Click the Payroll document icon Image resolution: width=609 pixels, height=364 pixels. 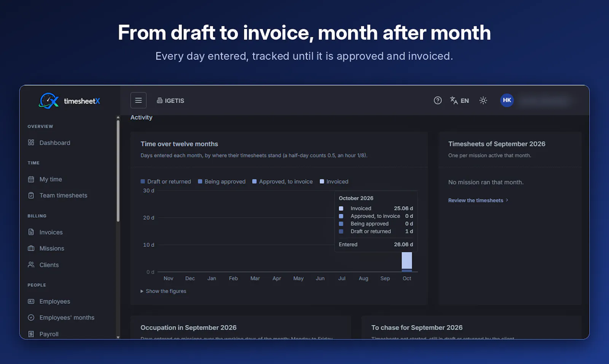point(31,334)
